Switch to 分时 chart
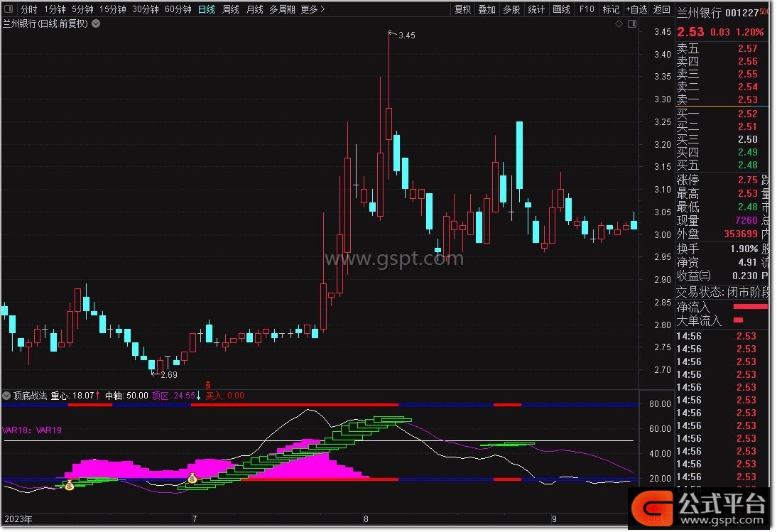Viewport: 777px width, 532px height. click(x=28, y=9)
